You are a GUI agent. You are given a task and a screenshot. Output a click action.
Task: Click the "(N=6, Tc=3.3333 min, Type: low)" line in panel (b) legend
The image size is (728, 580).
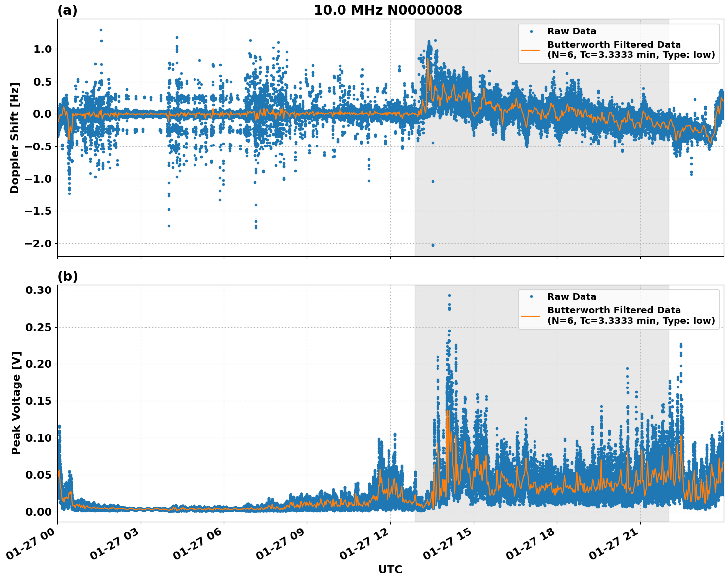(631, 321)
